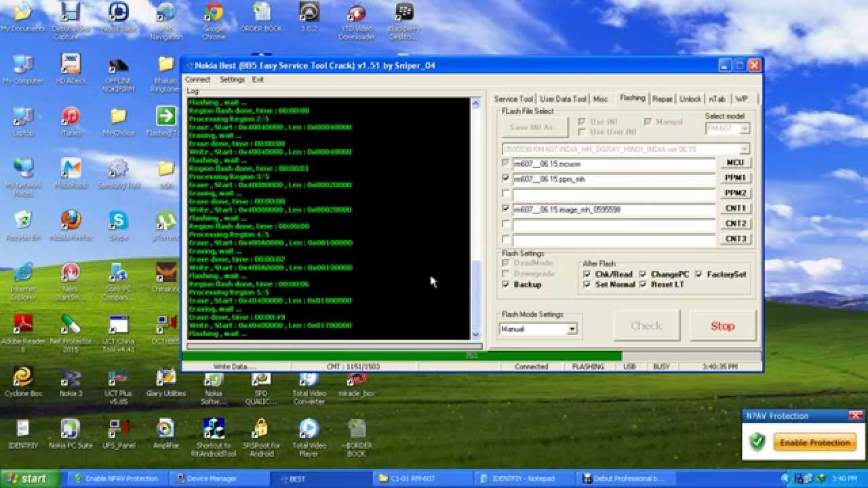This screenshot has height=488, width=868.
Task: Toggle the PPM1 file checkbox
Action: click(506, 179)
